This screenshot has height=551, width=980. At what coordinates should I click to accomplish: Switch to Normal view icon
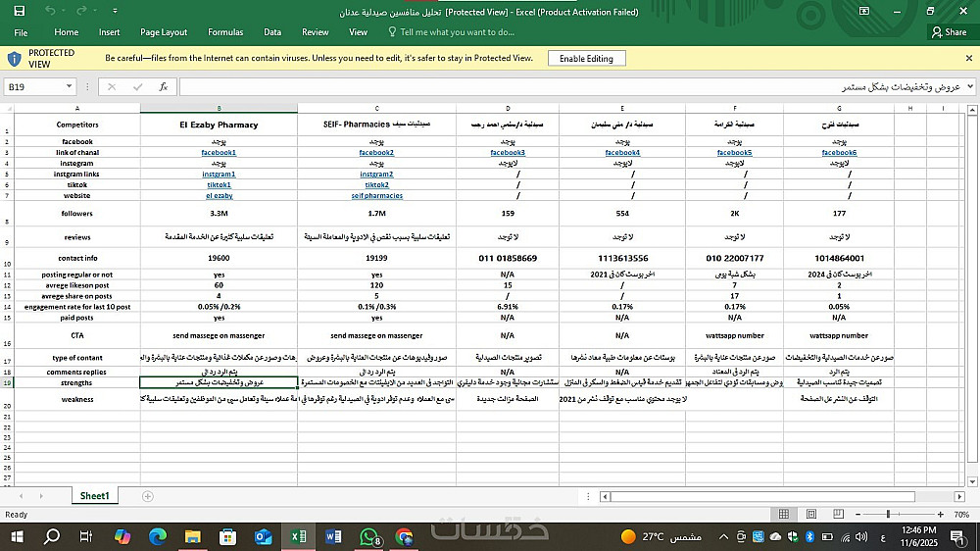coord(784,514)
